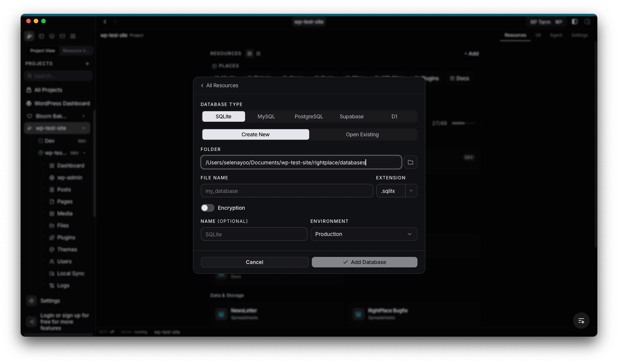
Task: Cancel the database dialog
Action: 254,262
